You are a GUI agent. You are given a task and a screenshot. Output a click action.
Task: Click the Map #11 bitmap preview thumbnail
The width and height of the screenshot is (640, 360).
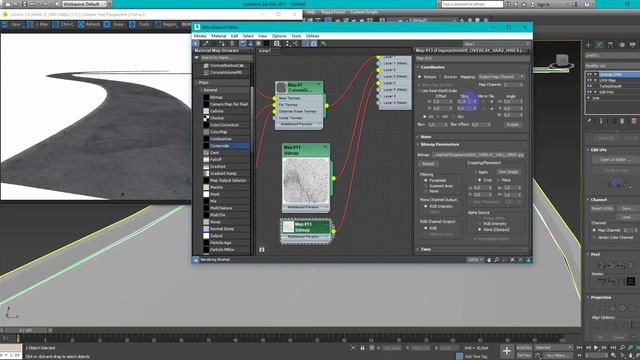pyautogui.click(x=306, y=180)
